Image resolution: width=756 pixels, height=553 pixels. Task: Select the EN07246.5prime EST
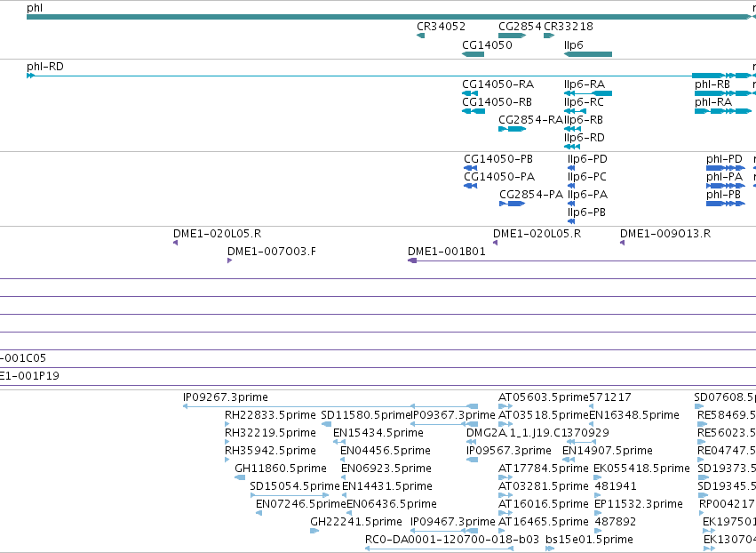[259, 513]
